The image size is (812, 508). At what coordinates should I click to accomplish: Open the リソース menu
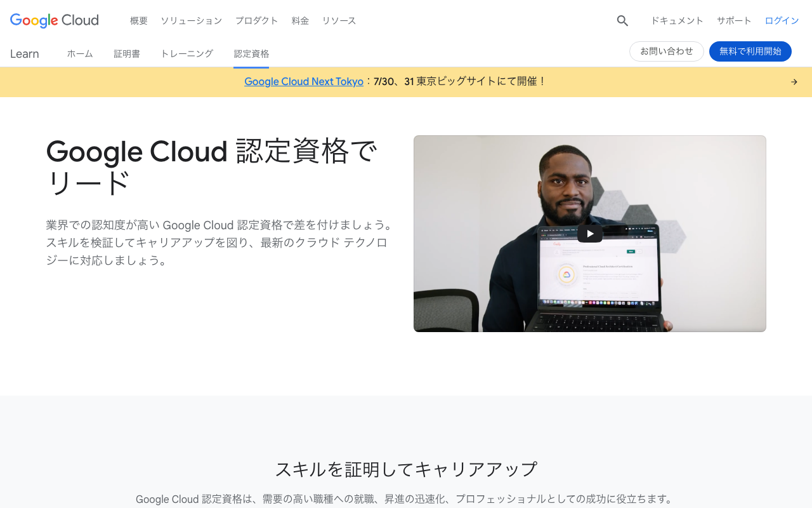point(339,20)
